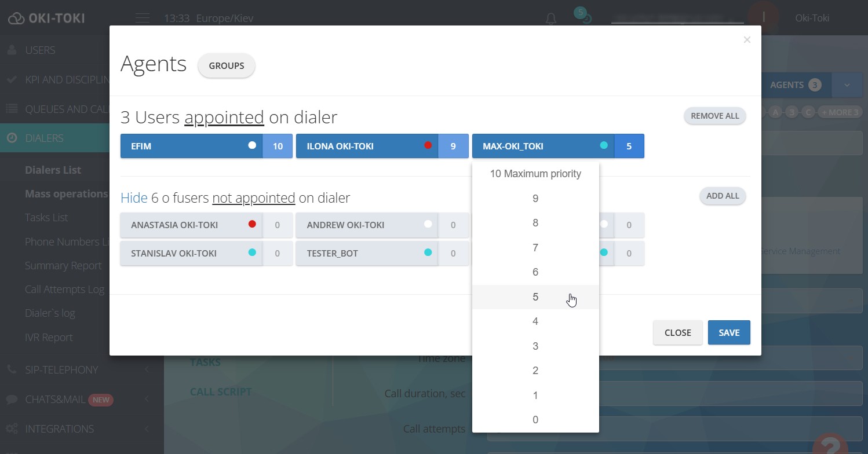Open the Agents 3 button in background

(795, 85)
